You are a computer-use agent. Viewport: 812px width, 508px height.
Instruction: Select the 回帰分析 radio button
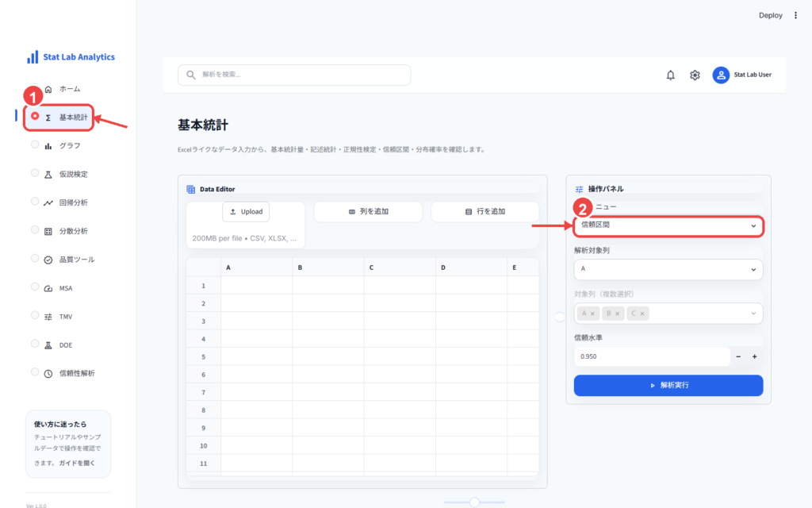pyautogui.click(x=35, y=201)
